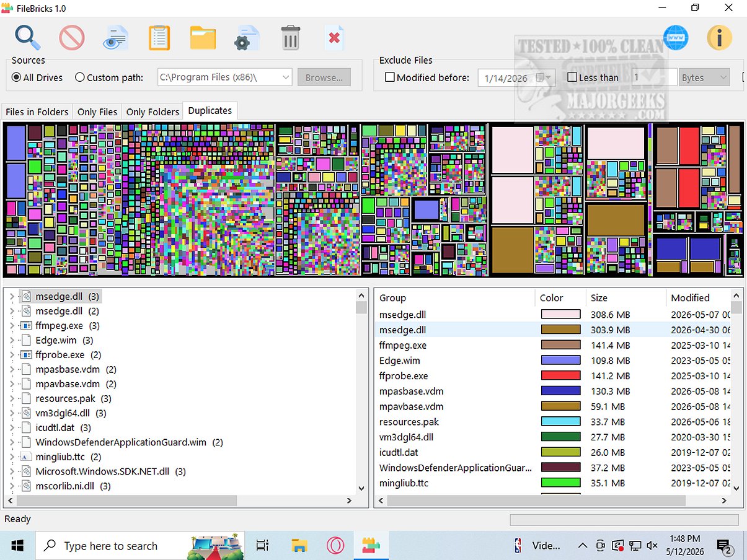Expand resources.pak (3) tree node

coord(12,398)
